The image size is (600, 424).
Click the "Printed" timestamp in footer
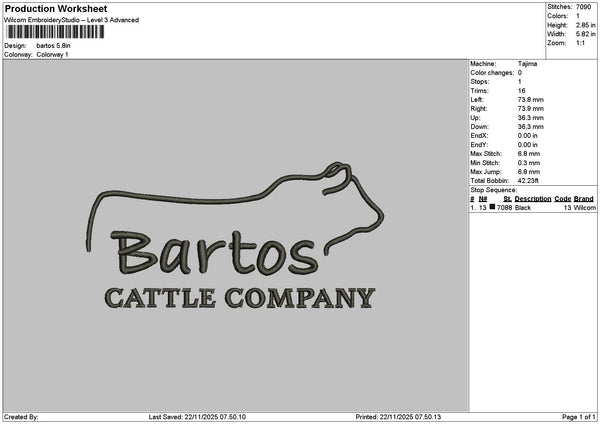pos(398,417)
